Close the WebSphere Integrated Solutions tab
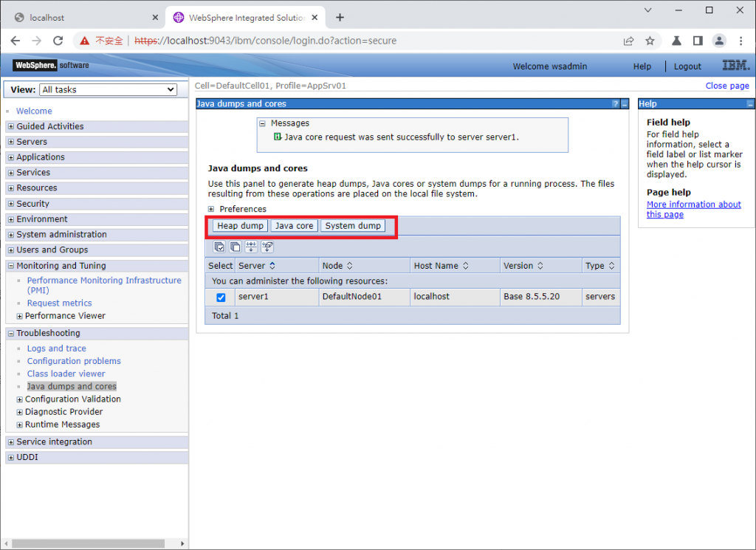 [315, 18]
